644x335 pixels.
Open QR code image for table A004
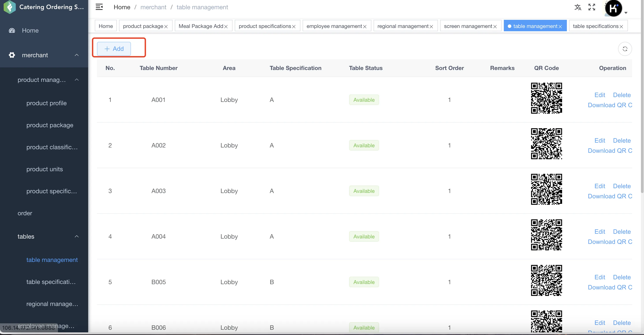[547, 235]
